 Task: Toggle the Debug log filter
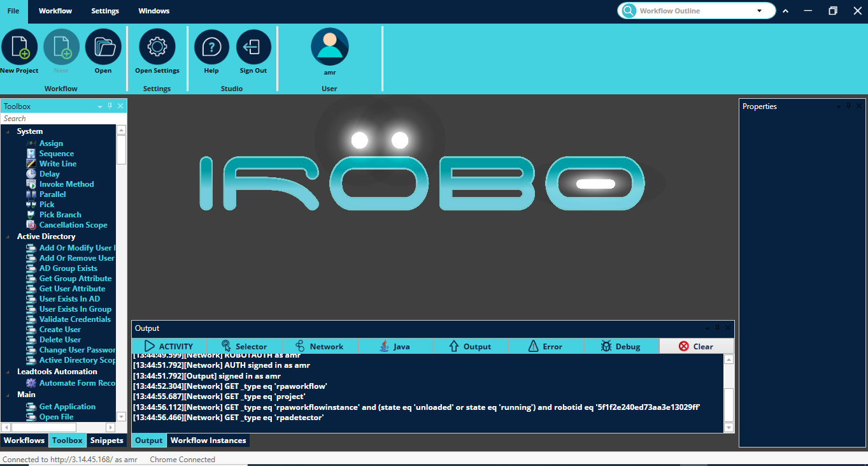(x=621, y=346)
